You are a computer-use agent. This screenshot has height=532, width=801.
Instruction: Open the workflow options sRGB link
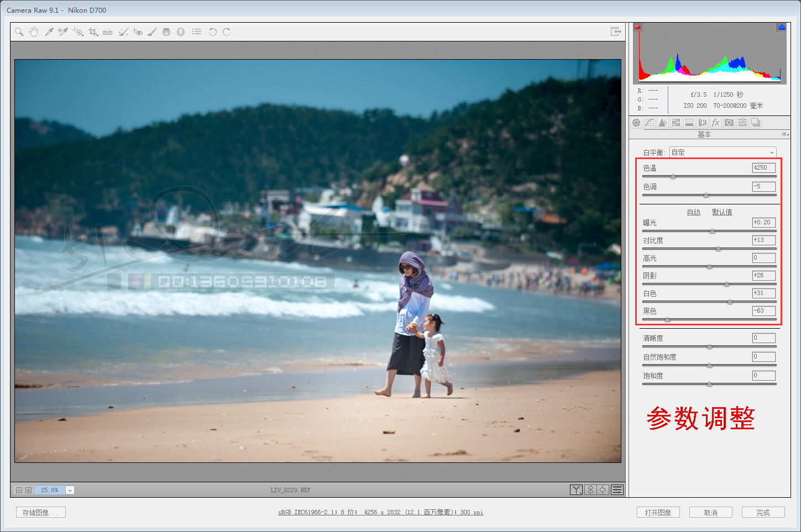point(380,513)
